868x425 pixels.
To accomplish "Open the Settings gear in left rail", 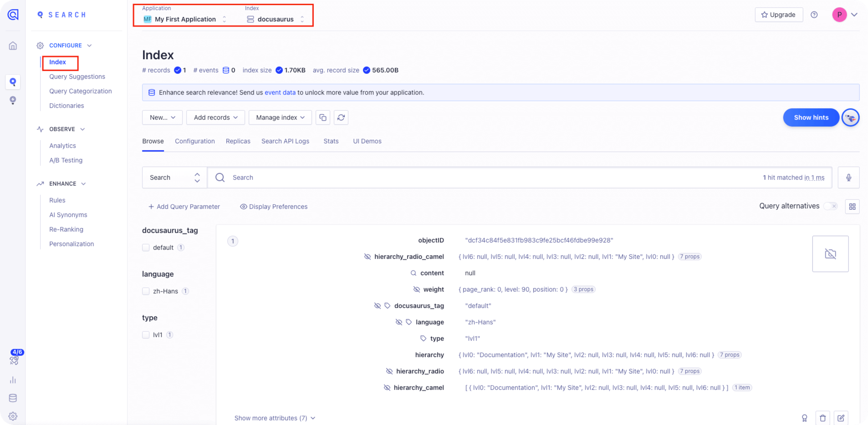I will click(13, 416).
